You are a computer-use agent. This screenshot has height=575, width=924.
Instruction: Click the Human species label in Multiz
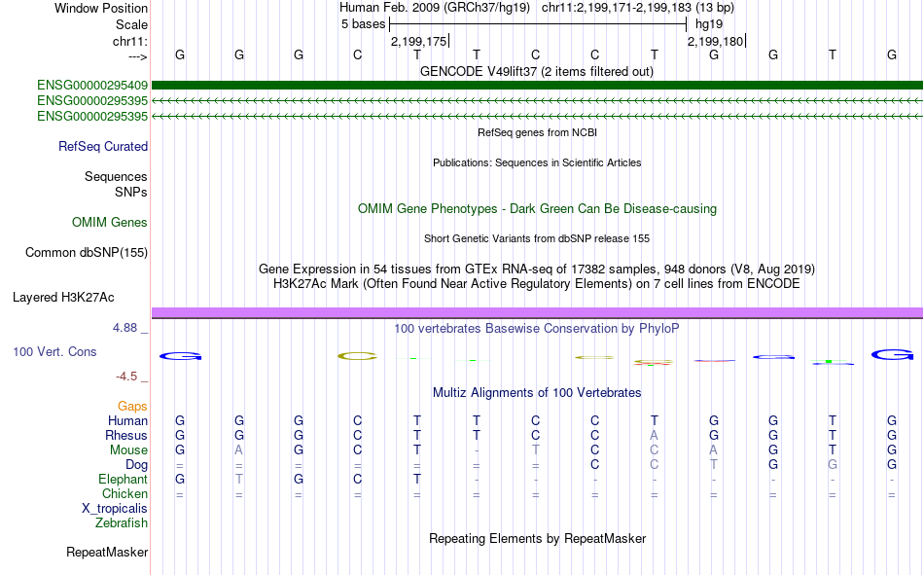[x=127, y=420]
